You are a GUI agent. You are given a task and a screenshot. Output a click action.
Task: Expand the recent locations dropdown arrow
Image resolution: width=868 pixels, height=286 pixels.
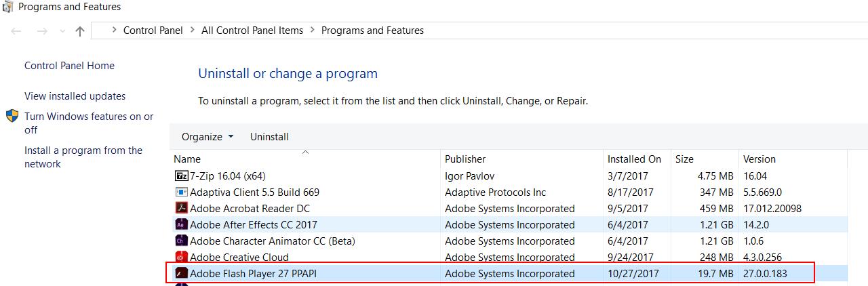(x=62, y=31)
